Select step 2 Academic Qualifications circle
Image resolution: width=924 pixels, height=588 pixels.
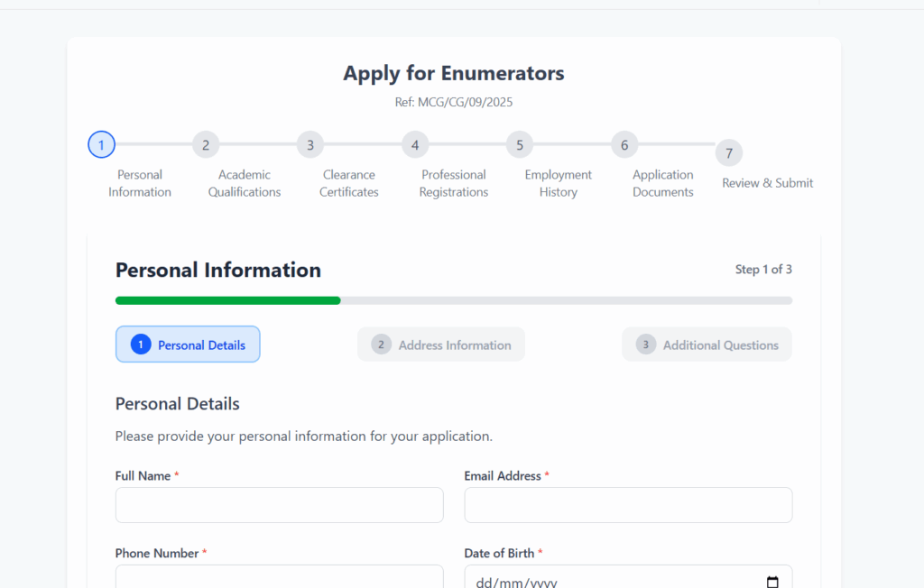point(205,144)
